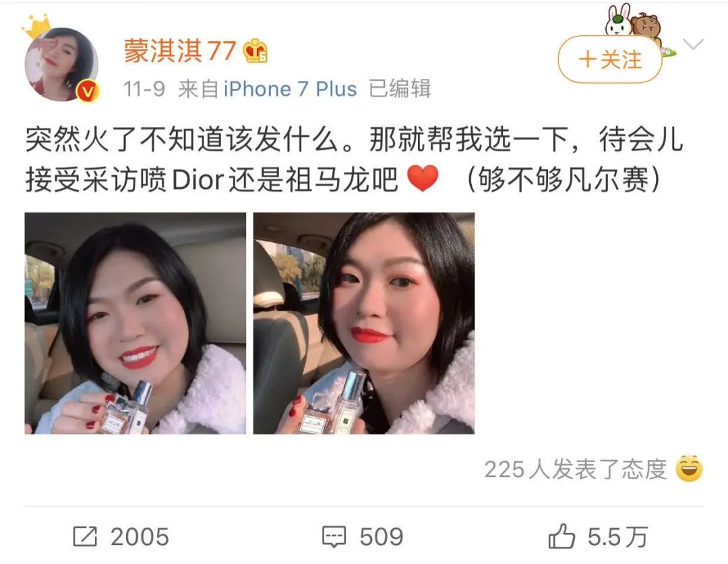728x564 pixels.
Task: View the first selfie photo thumbnail
Action: point(135,323)
